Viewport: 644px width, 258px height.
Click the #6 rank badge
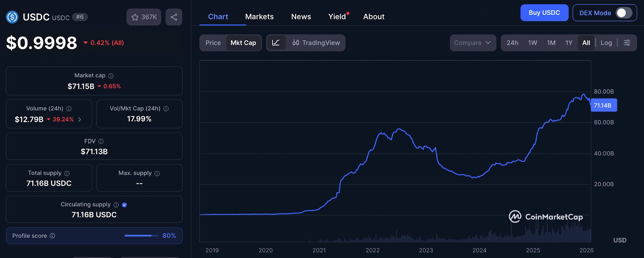tap(80, 17)
